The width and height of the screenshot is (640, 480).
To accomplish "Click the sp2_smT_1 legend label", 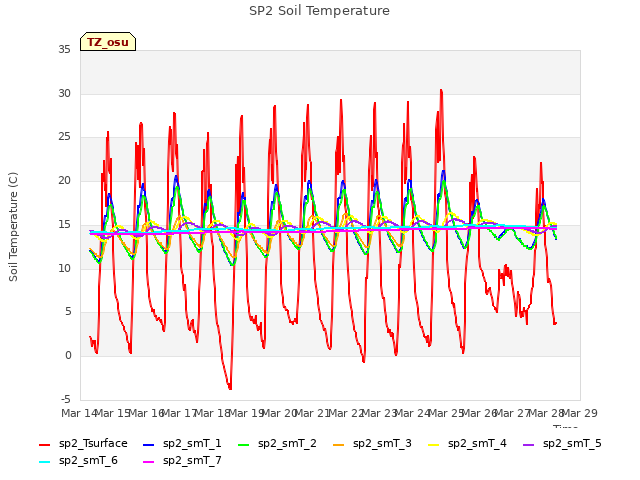I will 192,444.
